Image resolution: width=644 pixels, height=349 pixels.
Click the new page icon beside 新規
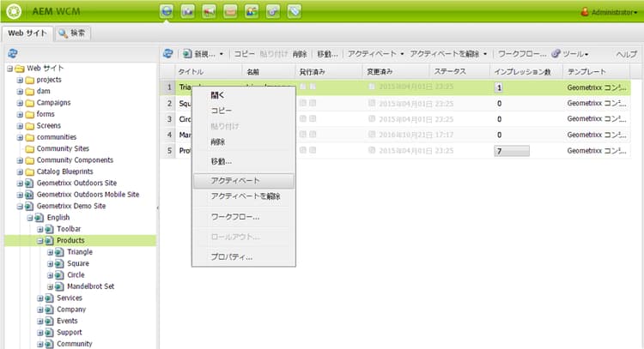coord(188,54)
